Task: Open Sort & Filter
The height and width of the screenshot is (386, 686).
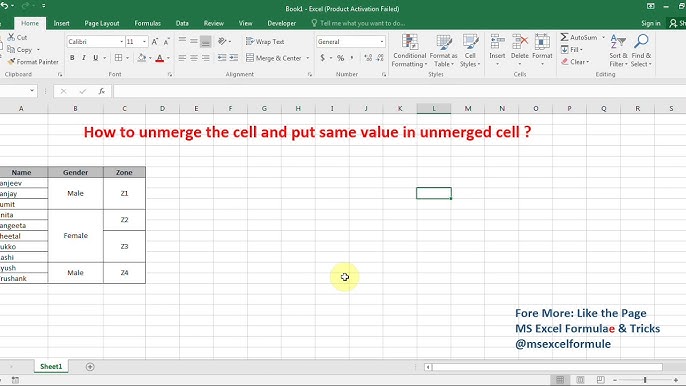Action: [618, 51]
